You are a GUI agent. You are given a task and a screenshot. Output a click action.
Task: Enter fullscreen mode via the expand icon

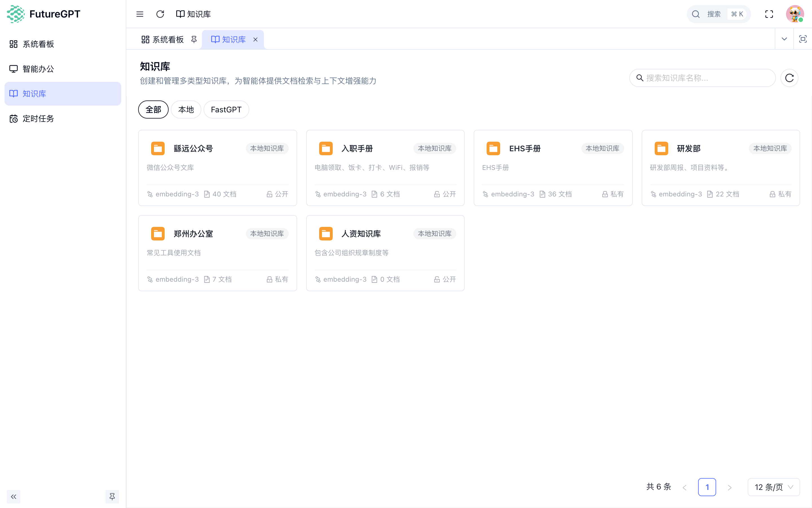tap(769, 14)
